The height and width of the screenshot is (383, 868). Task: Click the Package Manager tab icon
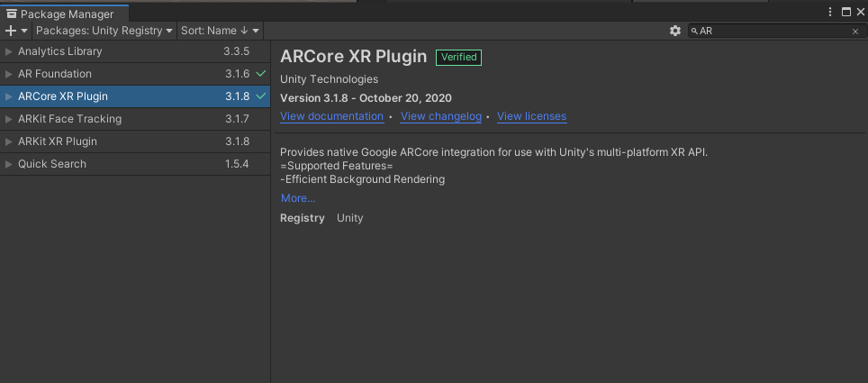(x=12, y=14)
